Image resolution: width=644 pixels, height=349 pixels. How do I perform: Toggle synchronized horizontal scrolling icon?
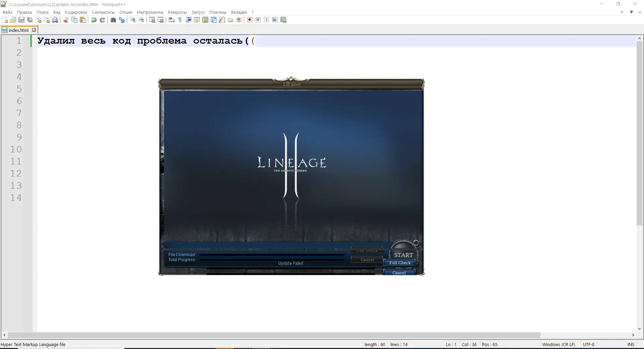(x=161, y=20)
